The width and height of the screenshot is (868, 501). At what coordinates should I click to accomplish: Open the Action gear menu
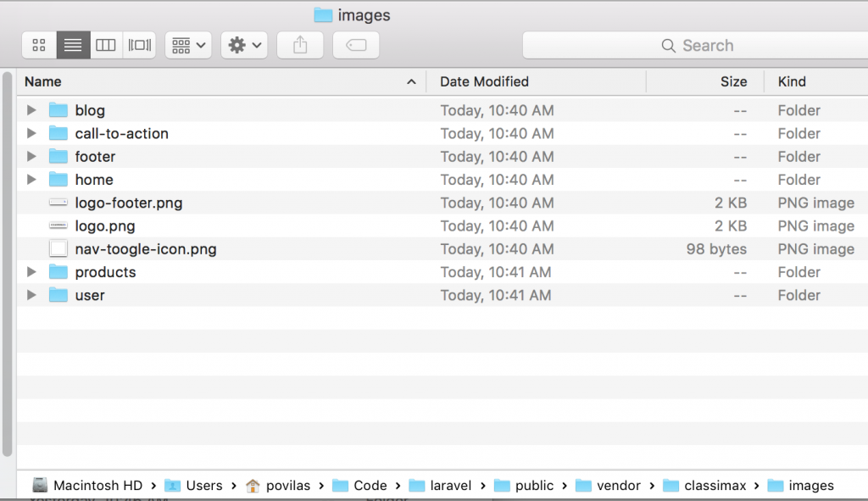[x=243, y=45]
